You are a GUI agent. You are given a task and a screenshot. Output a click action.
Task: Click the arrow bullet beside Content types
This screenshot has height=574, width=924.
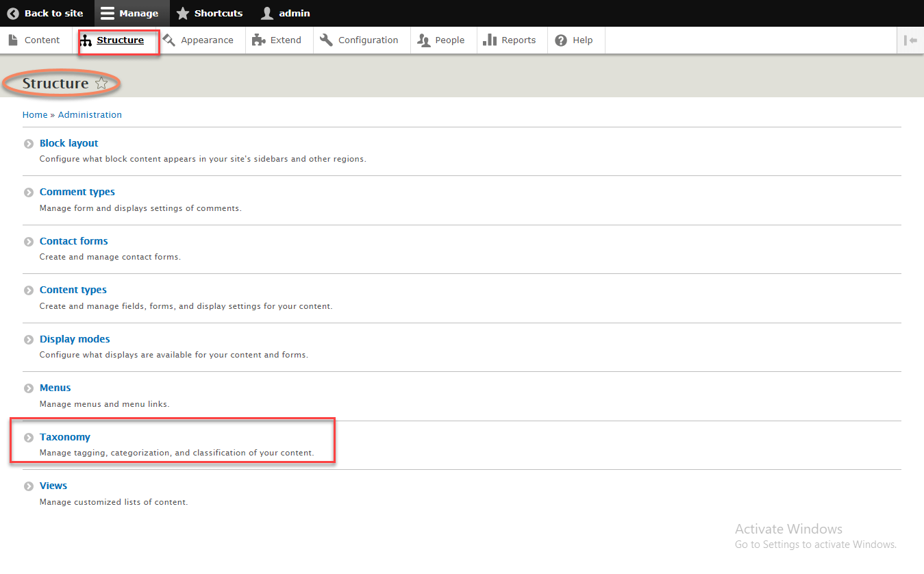pos(29,290)
